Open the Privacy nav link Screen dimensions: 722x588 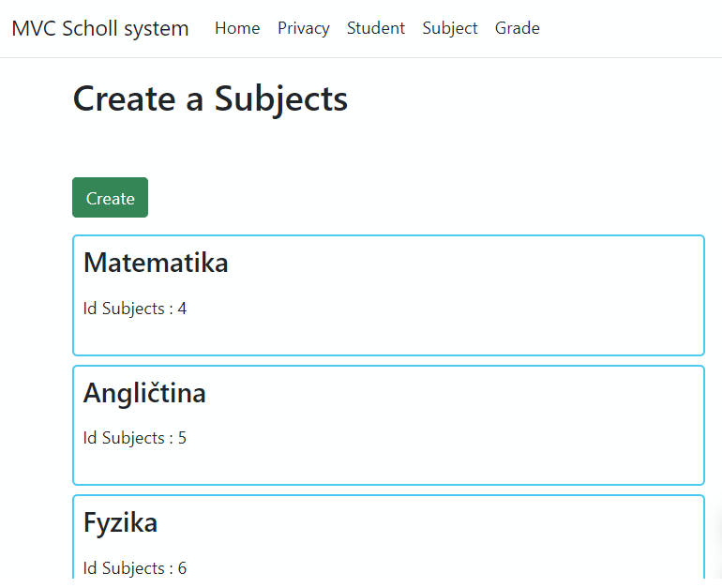pos(303,28)
